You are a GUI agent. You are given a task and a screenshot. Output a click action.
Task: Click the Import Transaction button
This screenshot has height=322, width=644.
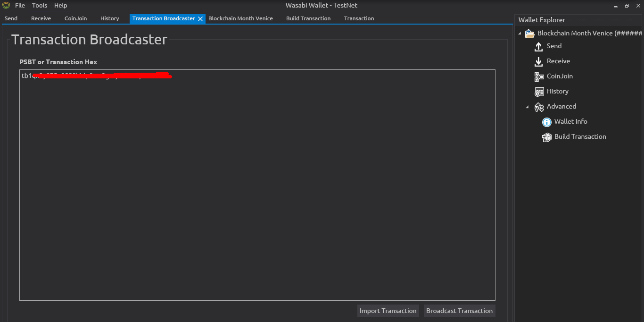pos(388,311)
